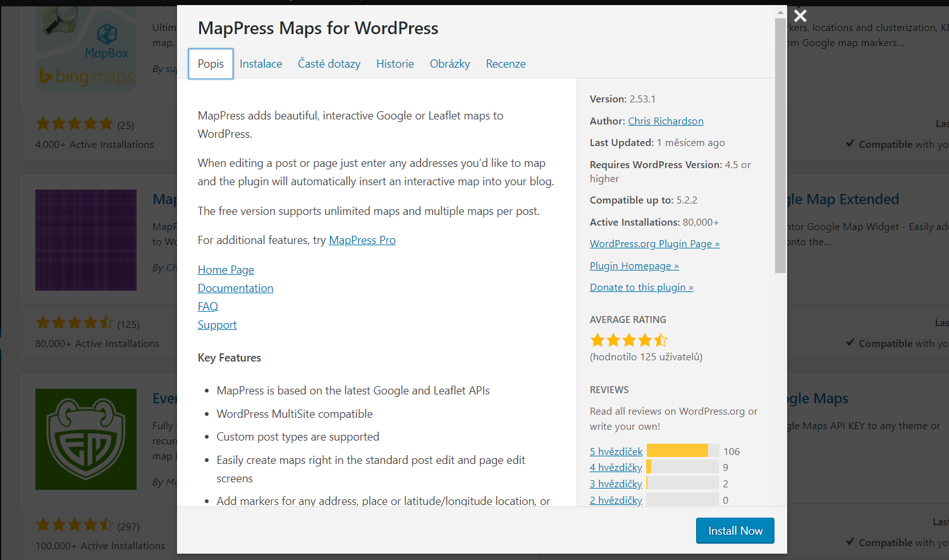Open the MapPress Pro link
This screenshot has width=949, height=560.
362,240
